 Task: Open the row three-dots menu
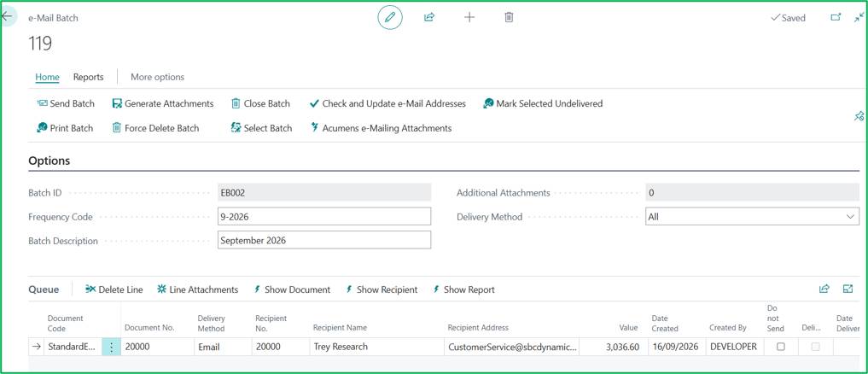[111, 347]
